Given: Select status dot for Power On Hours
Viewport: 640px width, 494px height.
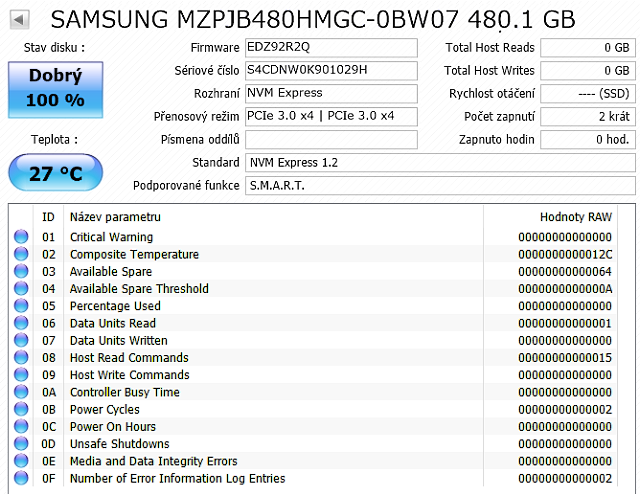Looking at the screenshot, I should point(21,426).
